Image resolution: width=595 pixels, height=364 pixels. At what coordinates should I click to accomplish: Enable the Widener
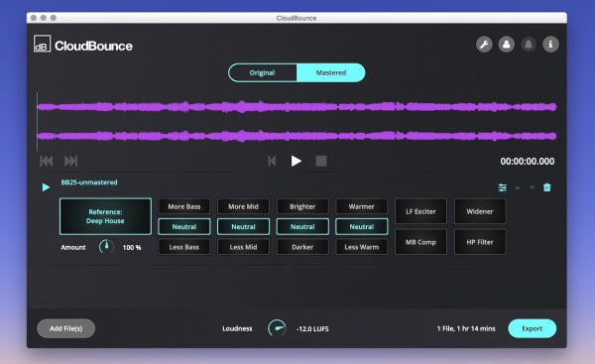[480, 211]
